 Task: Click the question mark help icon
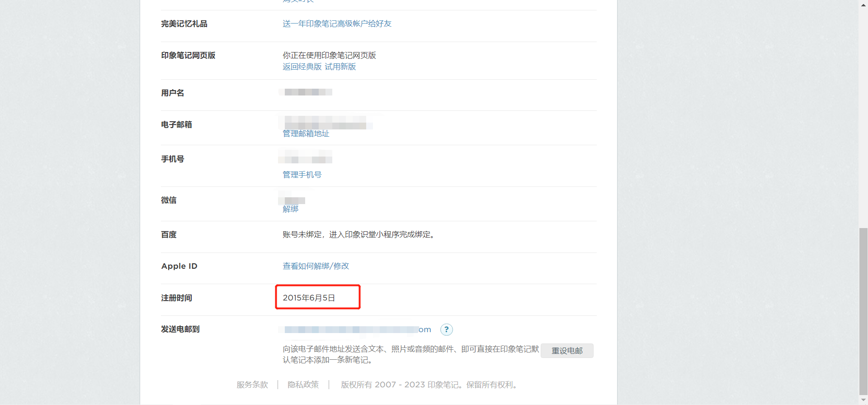[447, 329]
